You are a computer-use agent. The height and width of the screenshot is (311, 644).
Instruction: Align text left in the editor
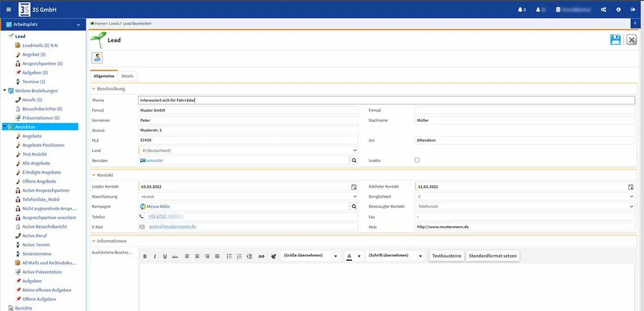188,256
